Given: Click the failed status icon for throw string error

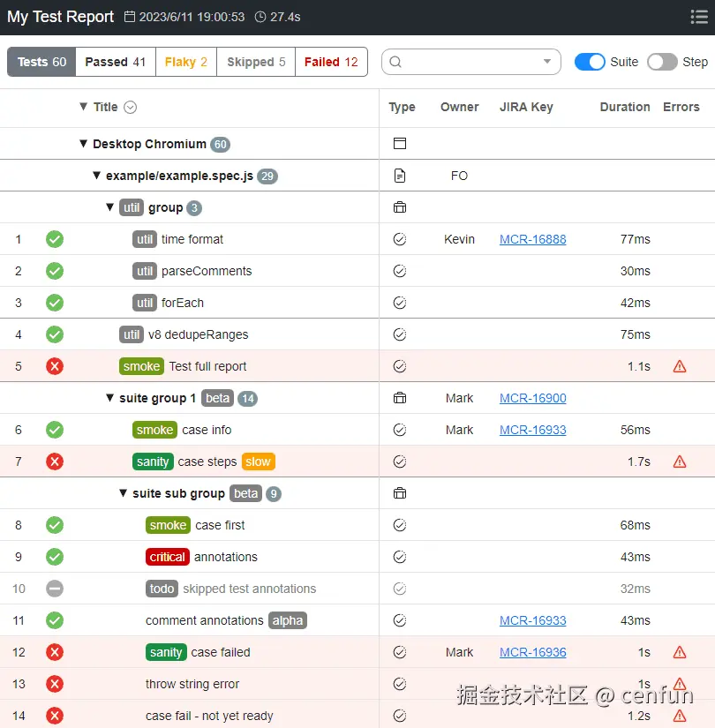Looking at the screenshot, I should pos(55,684).
